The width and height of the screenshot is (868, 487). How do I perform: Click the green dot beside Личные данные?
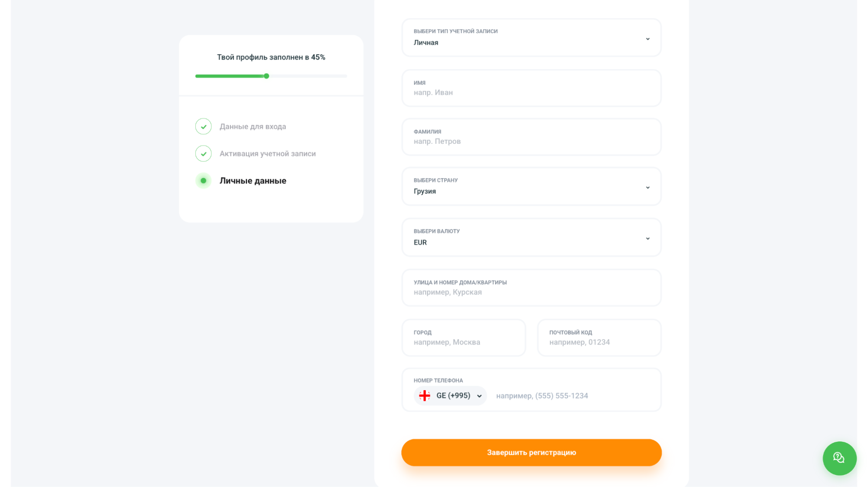[x=203, y=180]
